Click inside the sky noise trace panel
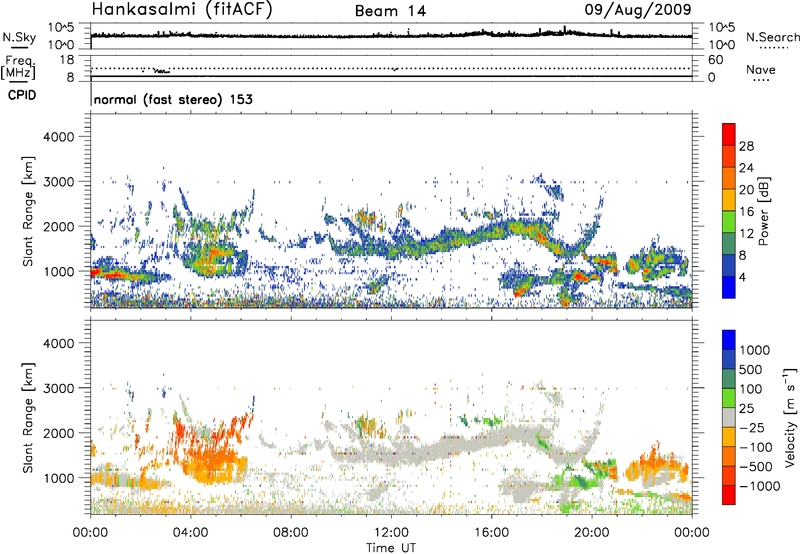 click(391, 36)
